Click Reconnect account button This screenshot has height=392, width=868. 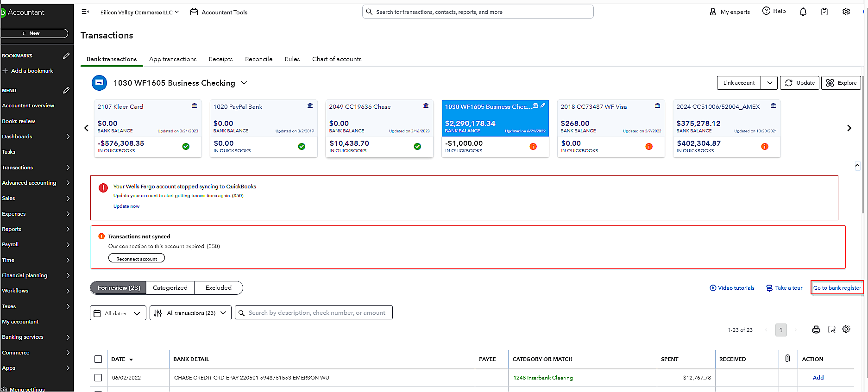pyautogui.click(x=137, y=259)
